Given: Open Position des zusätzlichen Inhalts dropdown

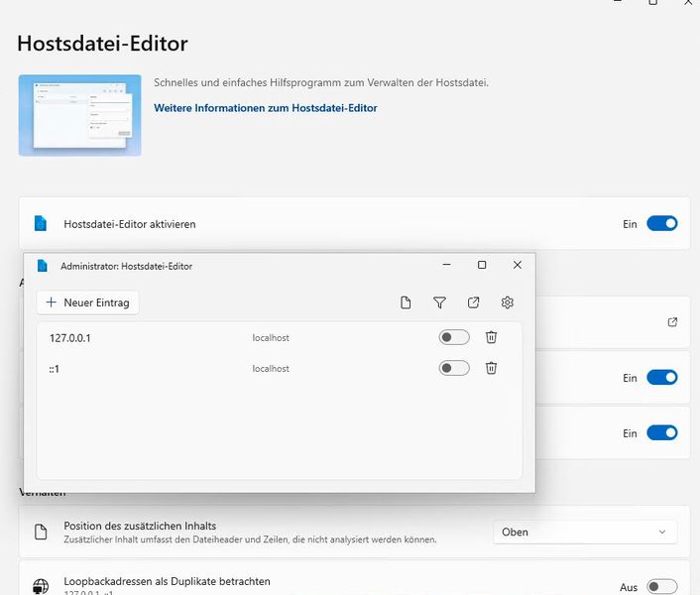Looking at the screenshot, I should 585,533.
